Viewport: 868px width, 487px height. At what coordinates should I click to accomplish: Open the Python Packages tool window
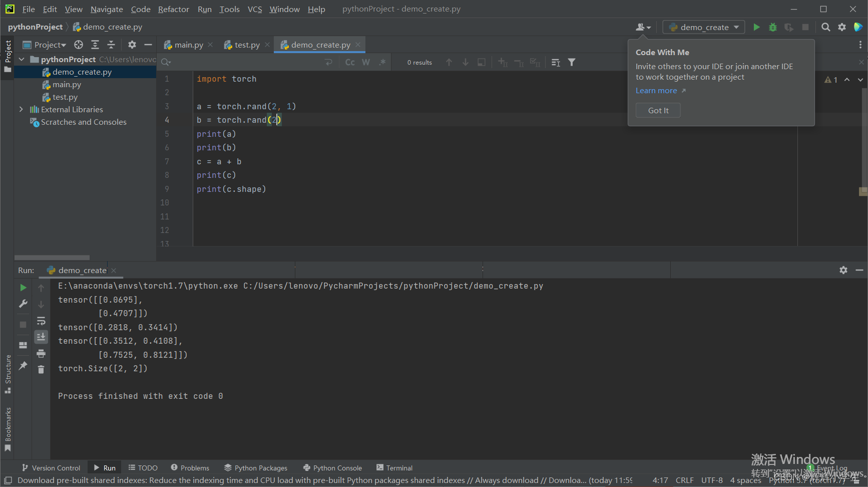point(256,467)
